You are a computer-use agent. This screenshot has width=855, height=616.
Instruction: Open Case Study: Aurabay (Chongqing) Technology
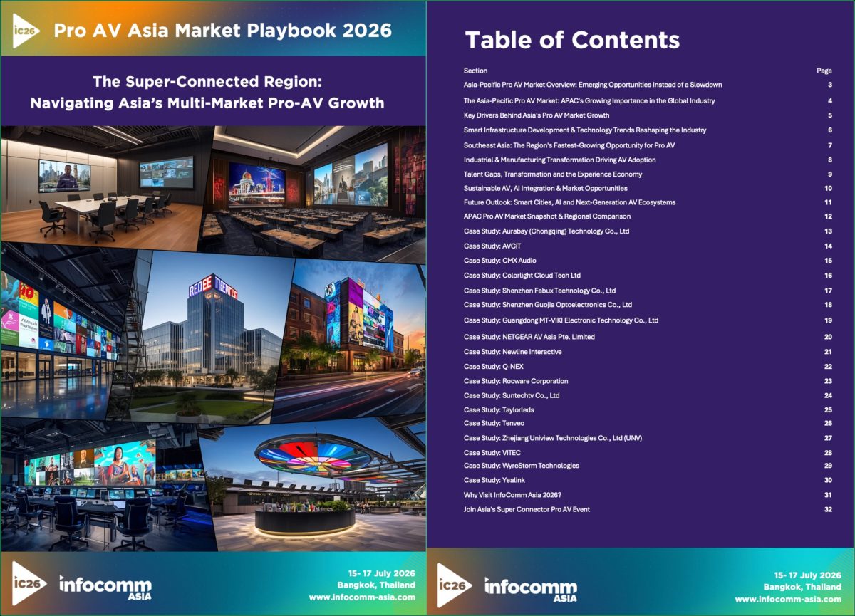546,231
